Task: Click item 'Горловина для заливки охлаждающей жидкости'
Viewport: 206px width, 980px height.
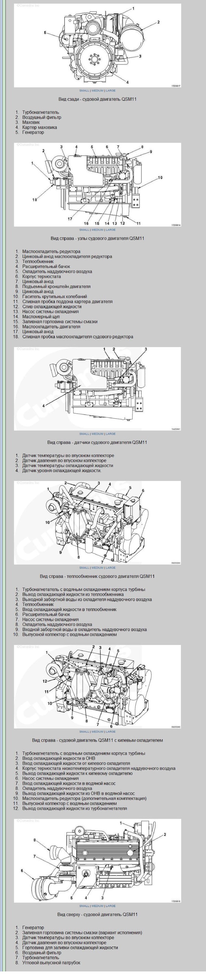Action: (71, 948)
